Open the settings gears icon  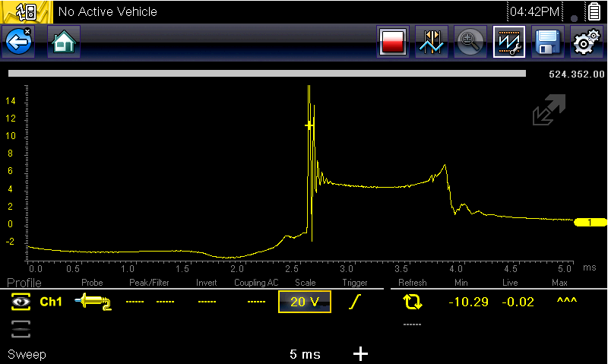click(x=586, y=42)
